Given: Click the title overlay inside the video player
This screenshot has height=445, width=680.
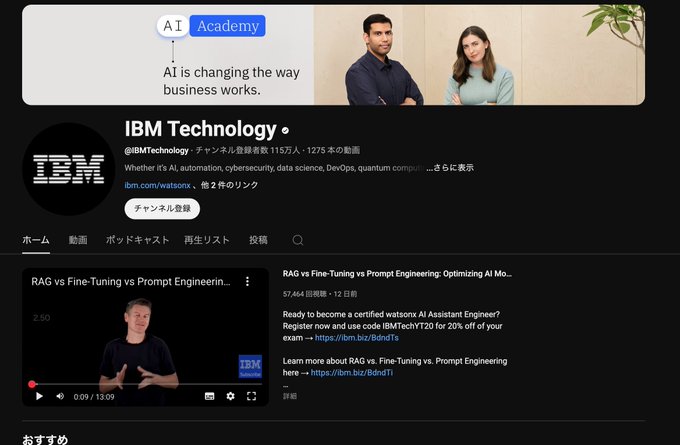Looking at the screenshot, I should pyautogui.click(x=131, y=281).
